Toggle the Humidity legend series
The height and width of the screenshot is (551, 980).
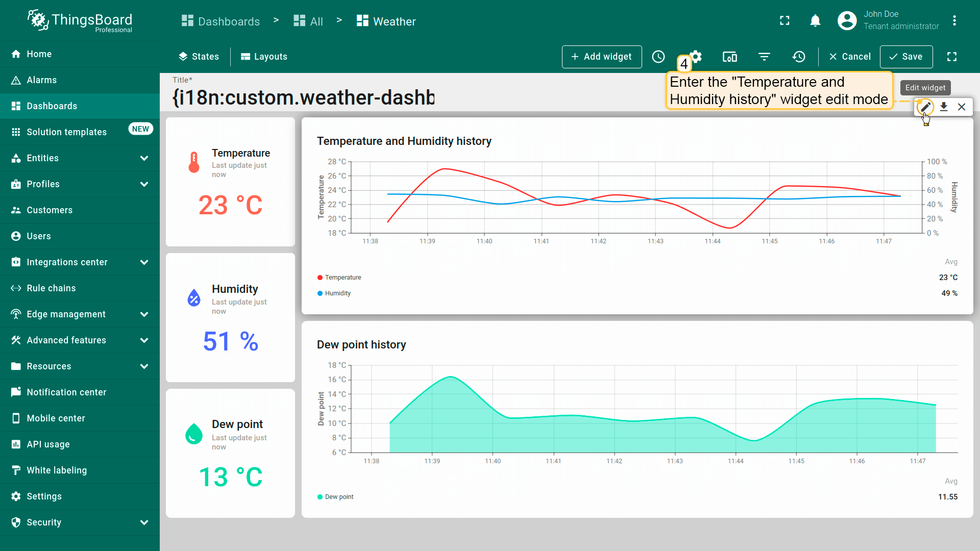click(337, 293)
